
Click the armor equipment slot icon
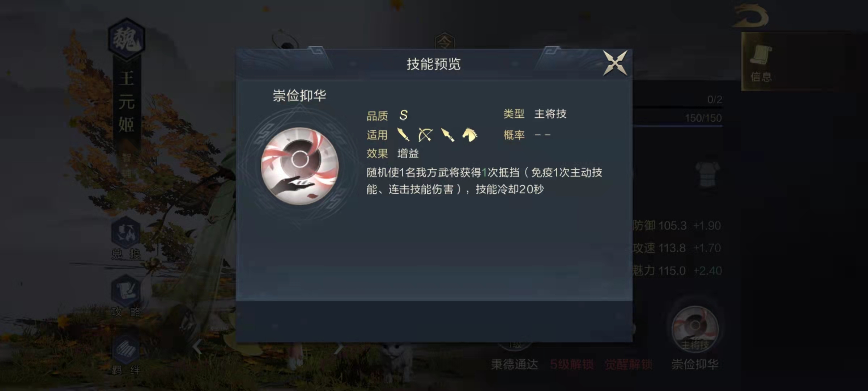[708, 174]
